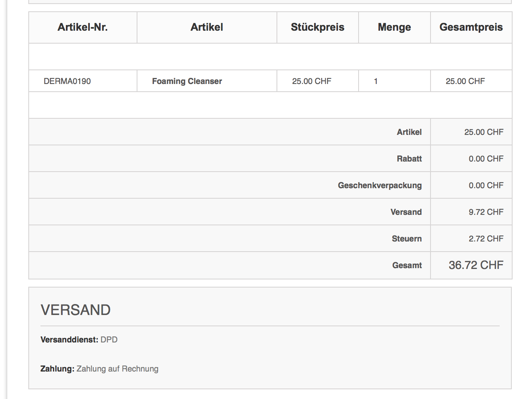Click the Versanddienst label

(69, 340)
